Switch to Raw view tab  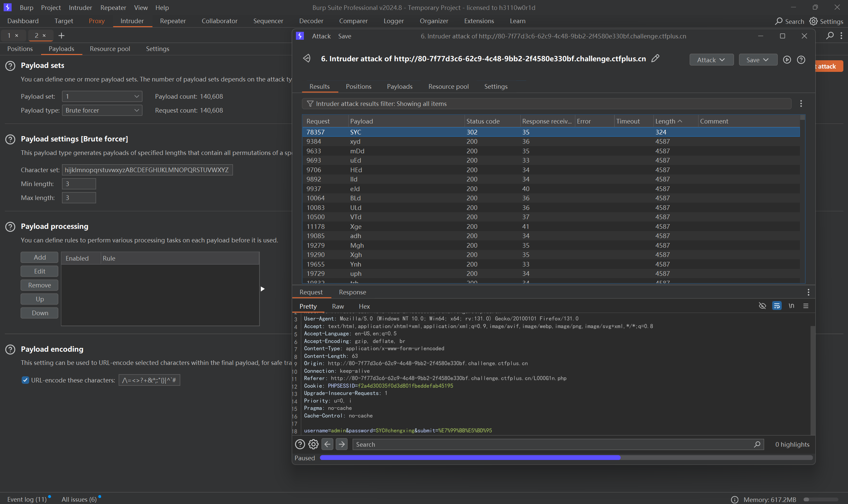[338, 306]
